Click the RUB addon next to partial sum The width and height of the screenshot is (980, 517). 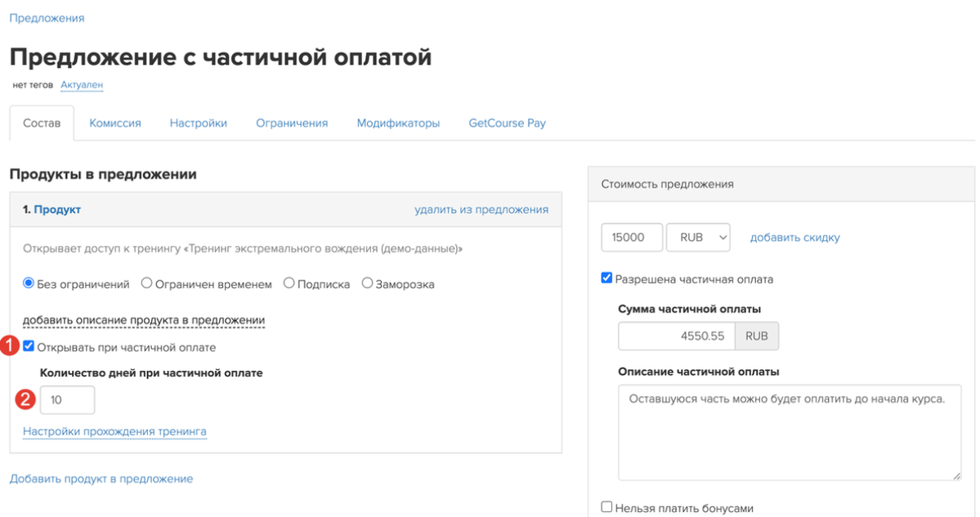757,336
